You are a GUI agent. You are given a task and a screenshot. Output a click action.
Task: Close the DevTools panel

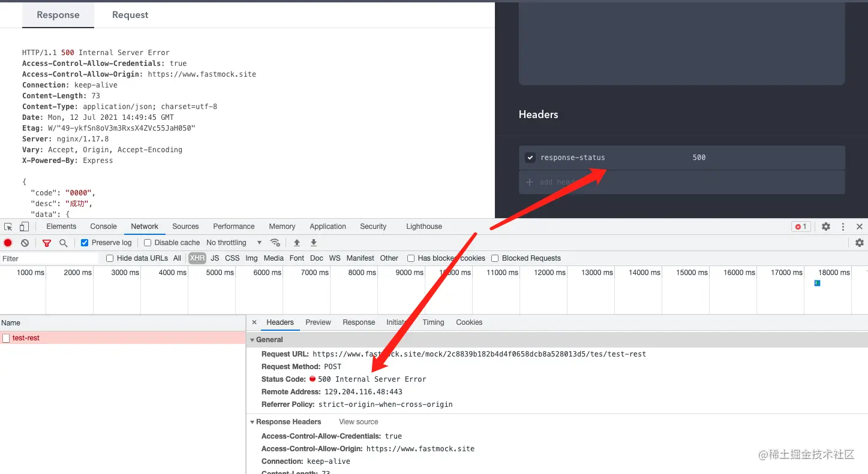[859, 227]
